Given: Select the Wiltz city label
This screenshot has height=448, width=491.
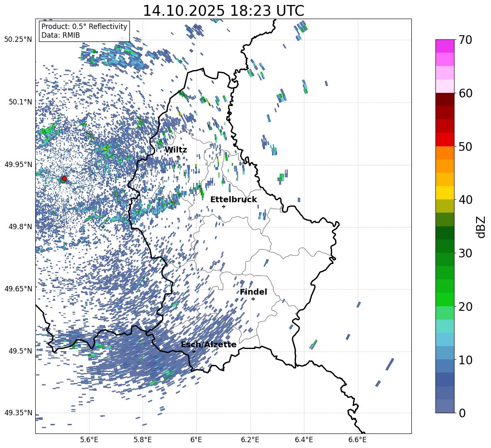Looking at the screenshot, I should pyautogui.click(x=176, y=150).
